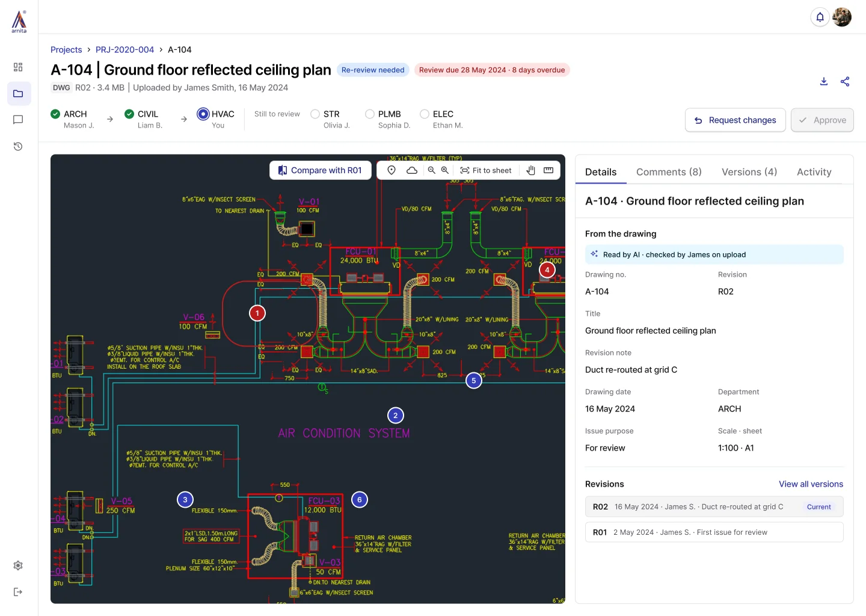Select the PLMB review step
This screenshot has height=616, width=866.
388,119
